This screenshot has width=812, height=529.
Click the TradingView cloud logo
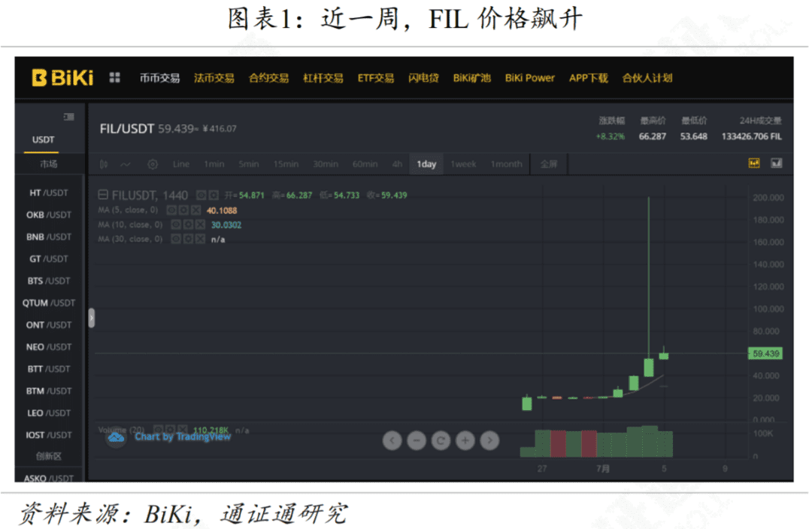coord(116,438)
